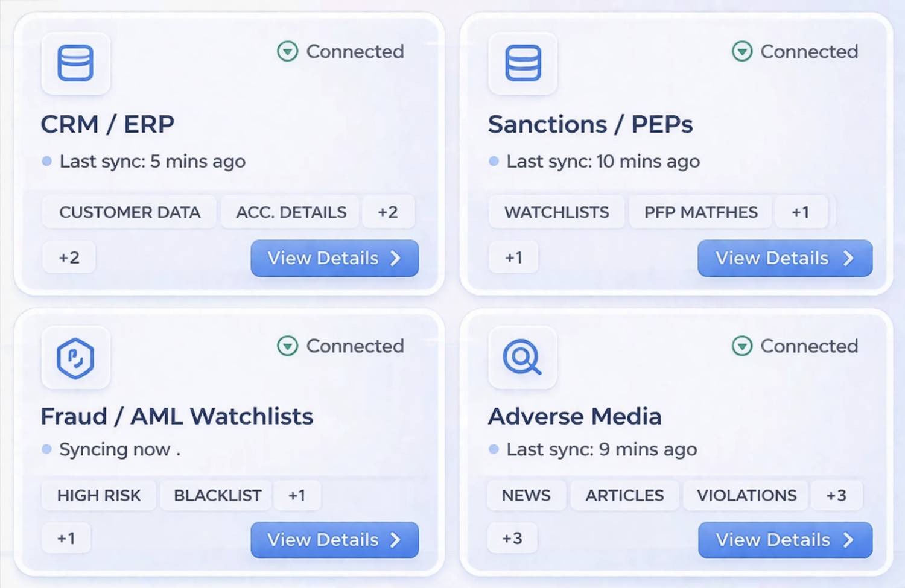Select the Fraud / AML Watchlists shield icon
905x588 pixels.
pyautogui.click(x=75, y=358)
